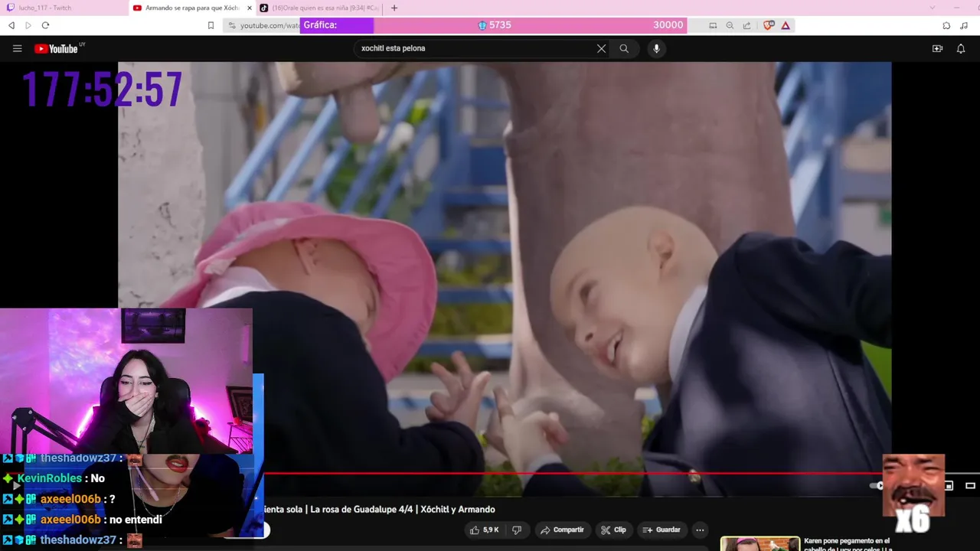Like the video showing 5,9 K
Image resolution: width=980 pixels, height=551 pixels.
point(485,530)
